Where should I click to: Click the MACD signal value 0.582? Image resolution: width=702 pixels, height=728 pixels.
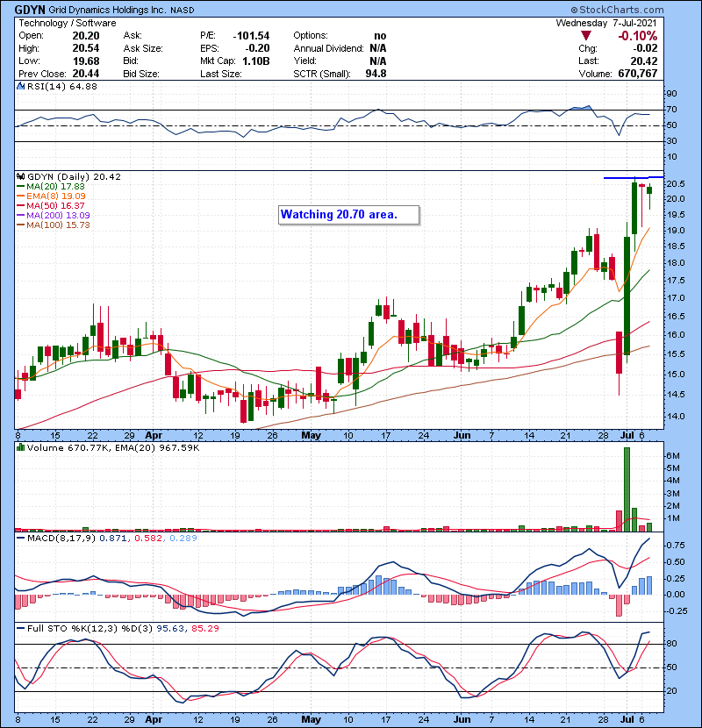[148, 539]
